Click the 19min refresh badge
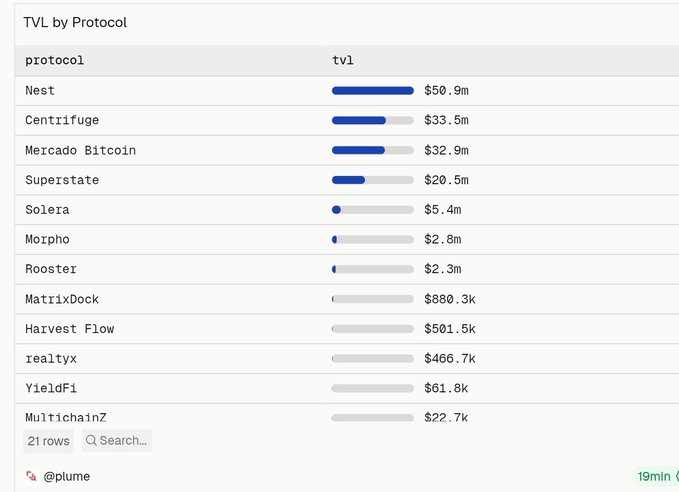Viewport: 679px width, 492px height. (x=655, y=476)
